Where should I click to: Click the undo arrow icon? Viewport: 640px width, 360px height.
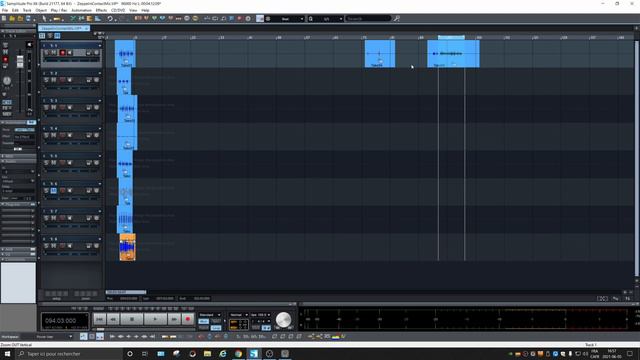(x=110, y=18)
